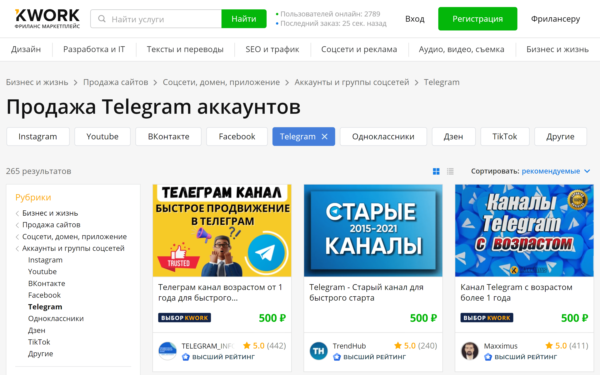Open the Старые каналы 2015-2021 thumbnail

point(373,230)
